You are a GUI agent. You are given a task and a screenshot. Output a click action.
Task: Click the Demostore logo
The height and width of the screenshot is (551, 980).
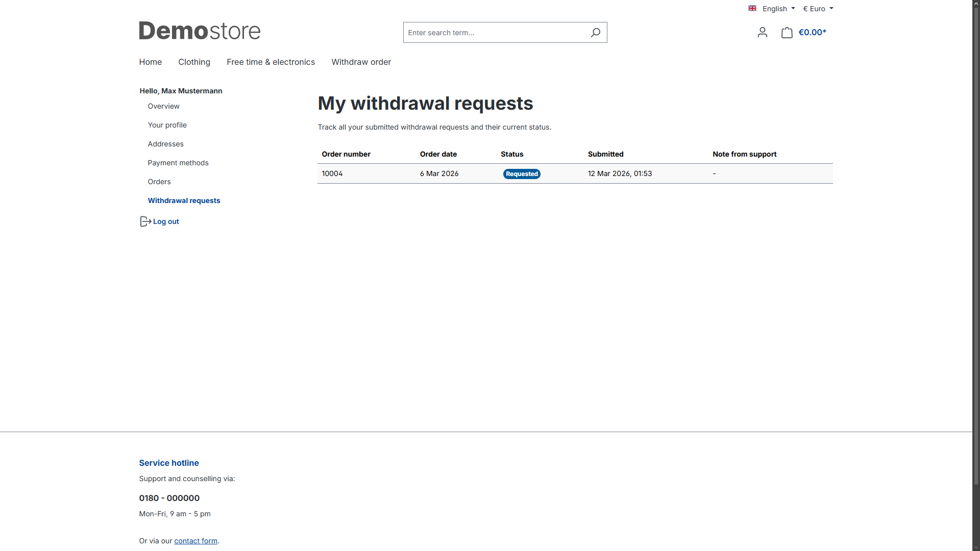200,31
